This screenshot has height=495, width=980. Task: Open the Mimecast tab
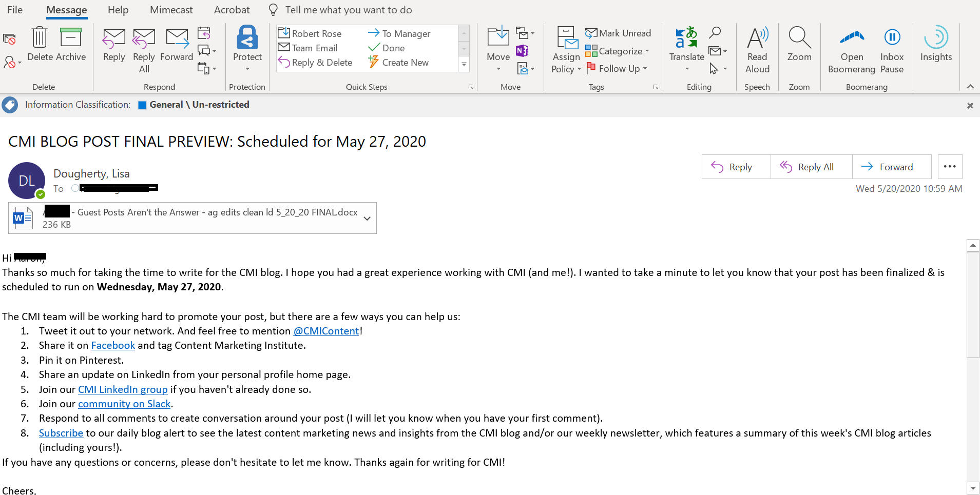171,10
